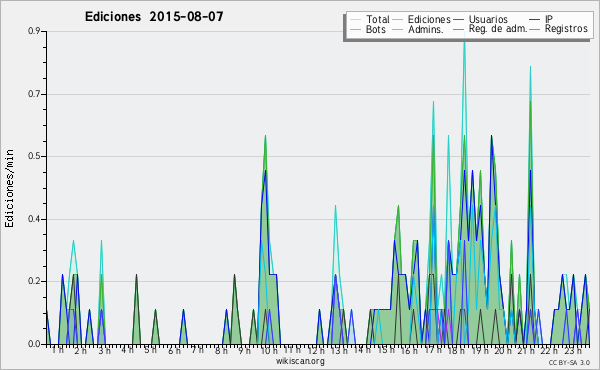
Task: Click the 0.7 y-axis value
Action: pos(34,94)
